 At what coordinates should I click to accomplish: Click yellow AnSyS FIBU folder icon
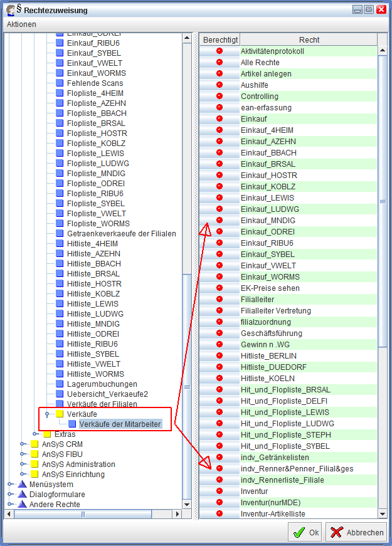click(34, 454)
